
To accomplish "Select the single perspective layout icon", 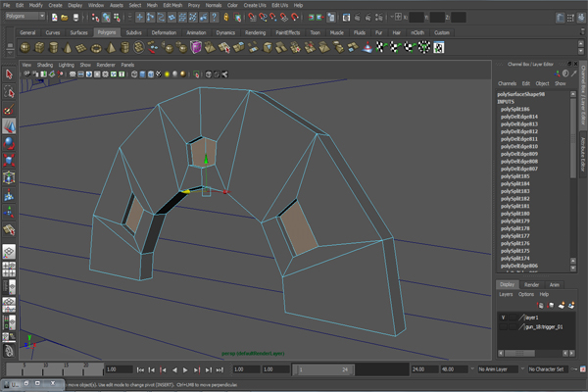I will point(9,252).
